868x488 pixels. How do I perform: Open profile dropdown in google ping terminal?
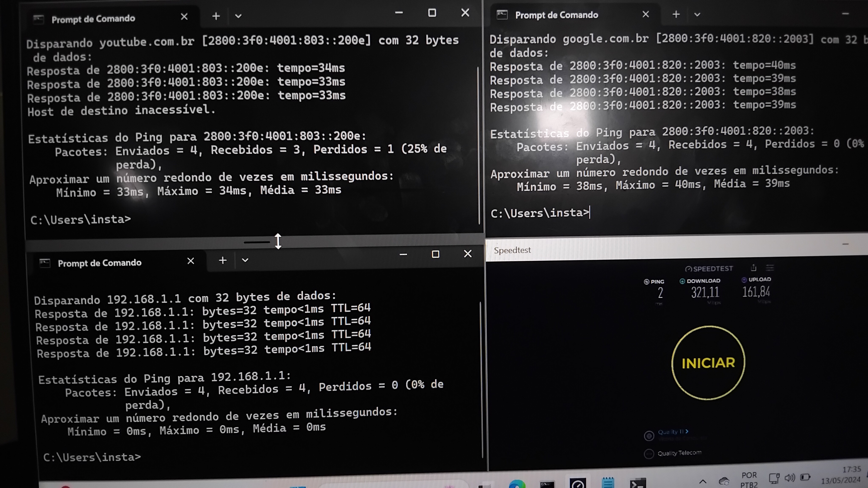[x=697, y=14]
